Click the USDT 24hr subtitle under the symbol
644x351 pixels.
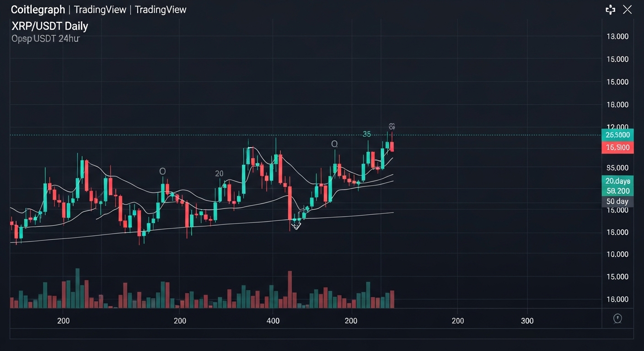coord(45,39)
